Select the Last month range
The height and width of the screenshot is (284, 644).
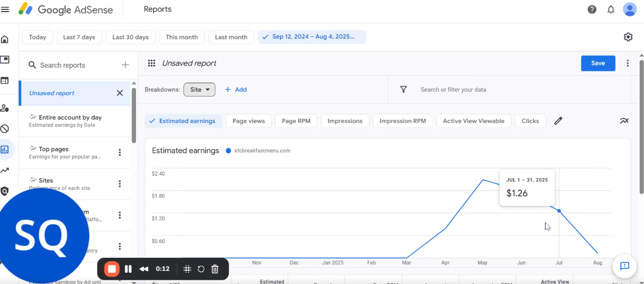point(231,37)
